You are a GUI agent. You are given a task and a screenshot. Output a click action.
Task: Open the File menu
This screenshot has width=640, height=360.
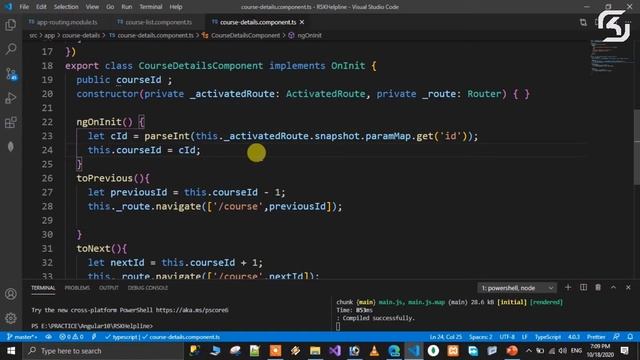coord(24,7)
